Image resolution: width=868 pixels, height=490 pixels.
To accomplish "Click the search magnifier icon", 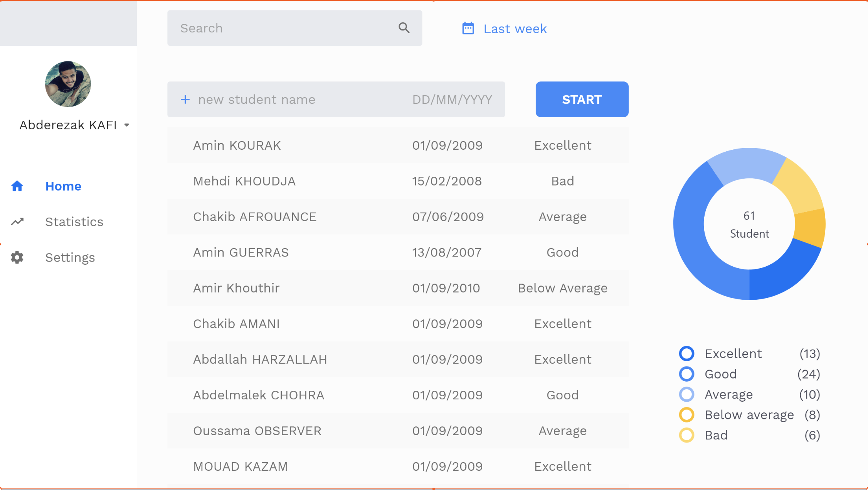I will tap(404, 28).
